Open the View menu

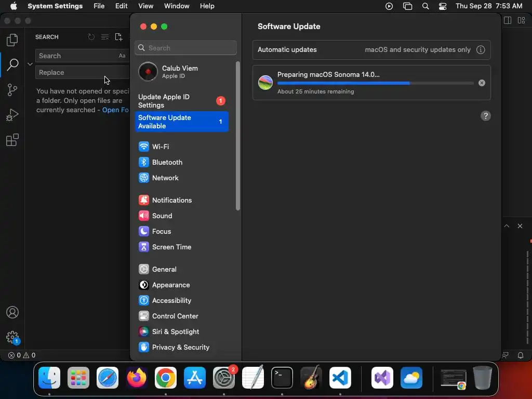145,6
